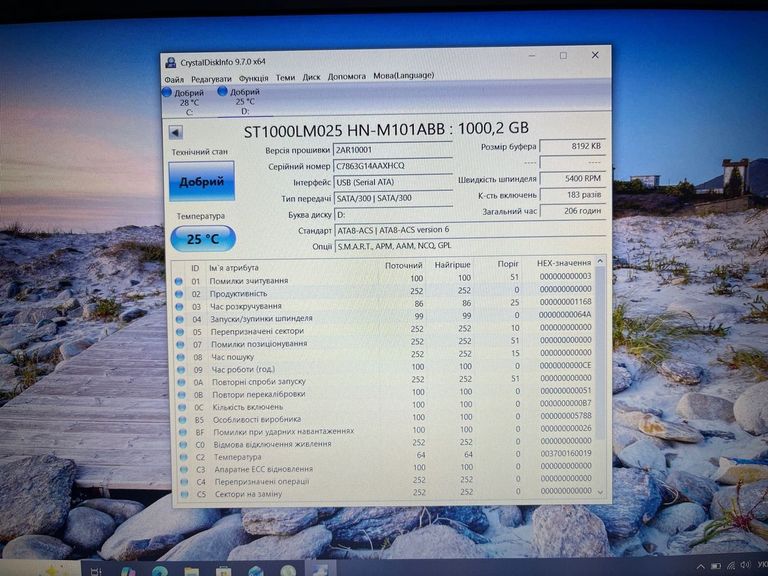The height and width of the screenshot is (576, 768).
Task: Click the 25 °C temperature button
Action: [203, 239]
